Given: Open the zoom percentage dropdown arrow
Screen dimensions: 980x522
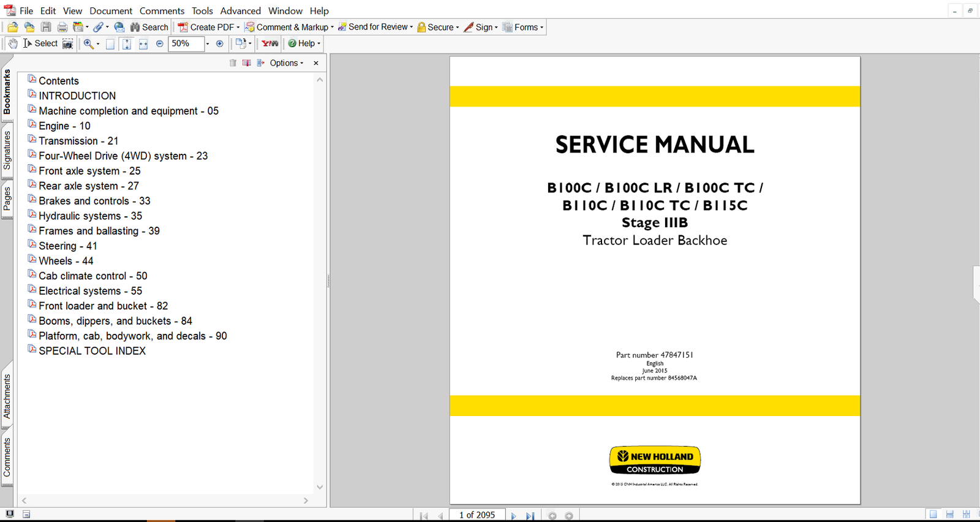Looking at the screenshot, I should pos(208,43).
